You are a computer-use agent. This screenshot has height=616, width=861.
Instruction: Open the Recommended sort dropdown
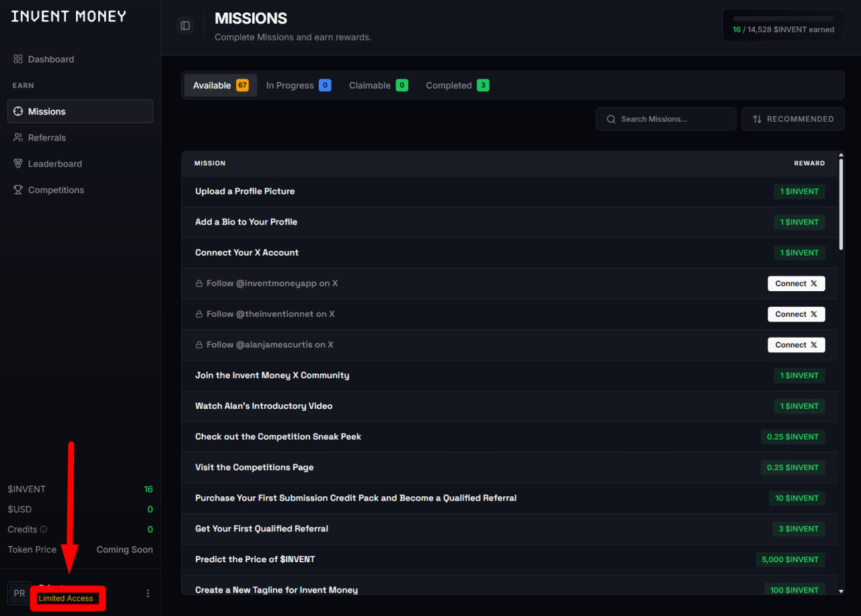(792, 119)
